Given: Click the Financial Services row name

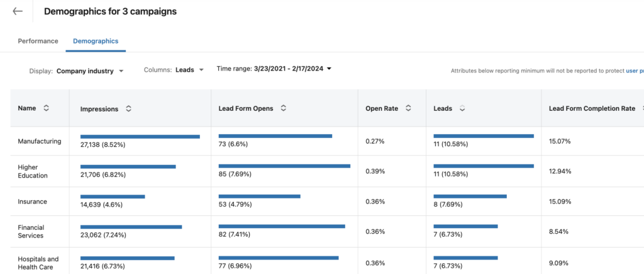Looking at the screenshot, I should coord(31,231).
